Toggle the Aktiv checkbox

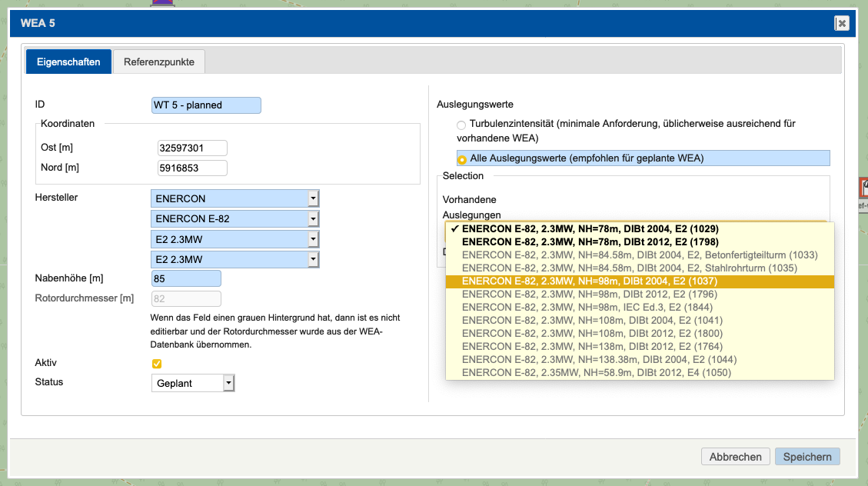157,364
